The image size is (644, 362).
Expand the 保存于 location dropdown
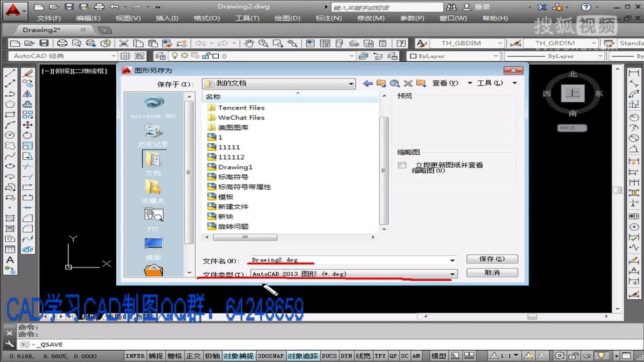pos(351,83)
